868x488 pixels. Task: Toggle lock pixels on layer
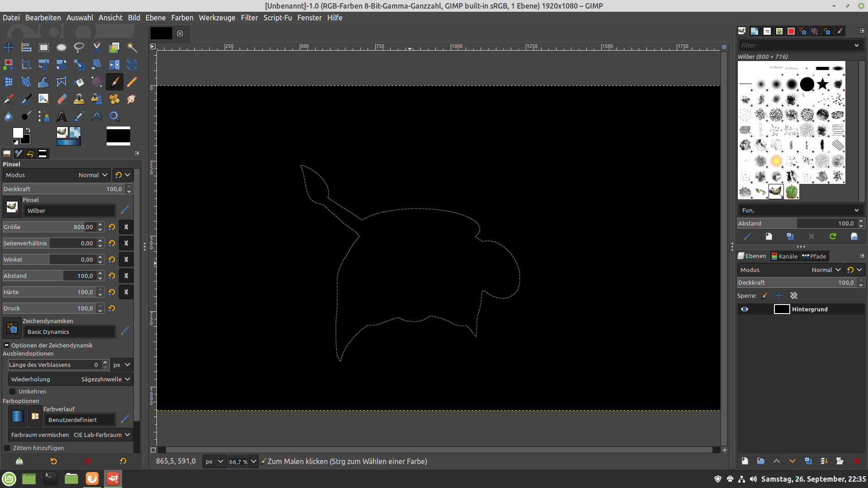tap(764, 296)
